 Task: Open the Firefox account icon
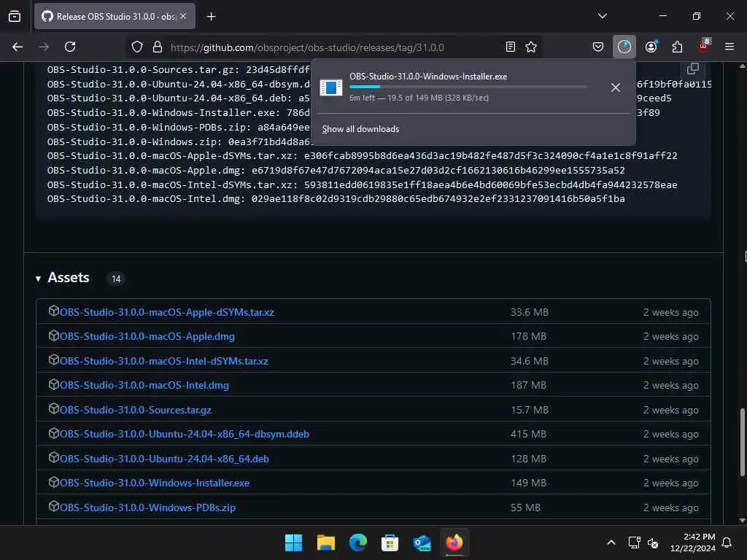[x=651, y=47]
